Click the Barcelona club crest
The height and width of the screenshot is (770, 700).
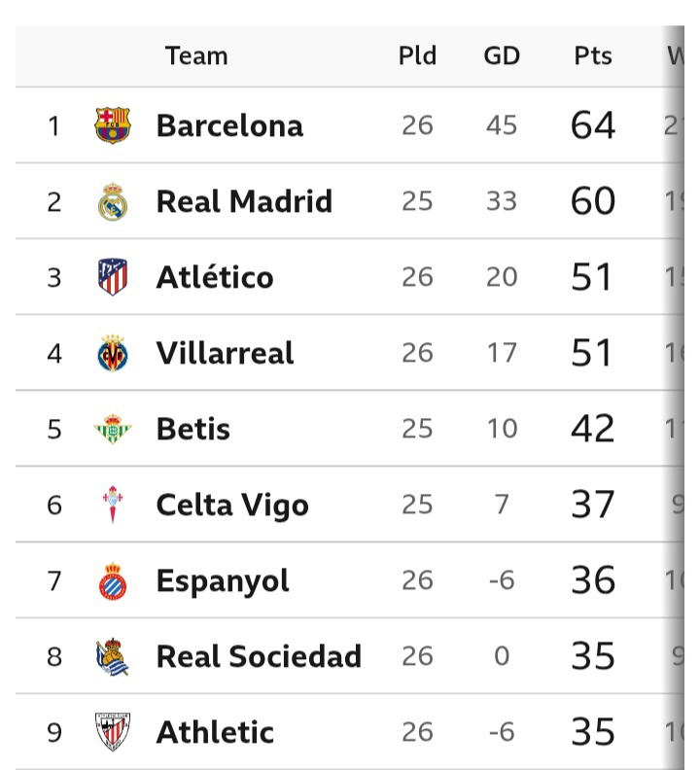113,125
